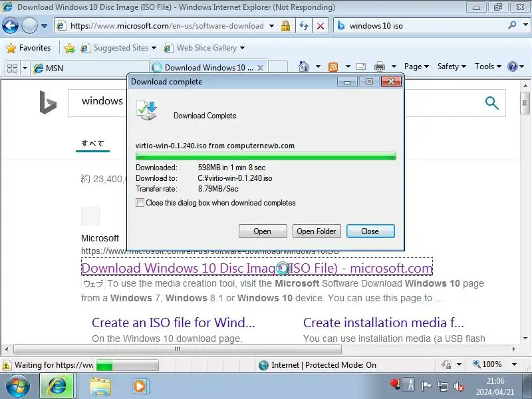
Task: Click the Action Center flag icon
Action: coord(426,386)
